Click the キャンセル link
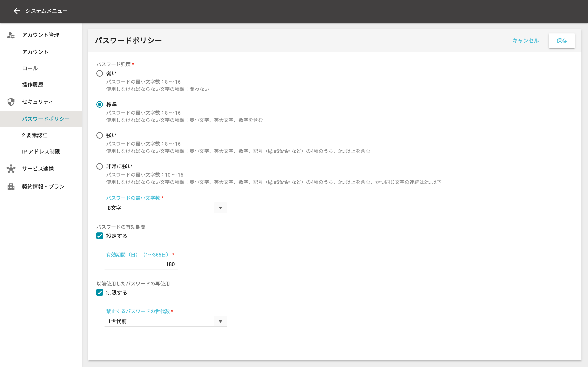 tap(526, 41)
